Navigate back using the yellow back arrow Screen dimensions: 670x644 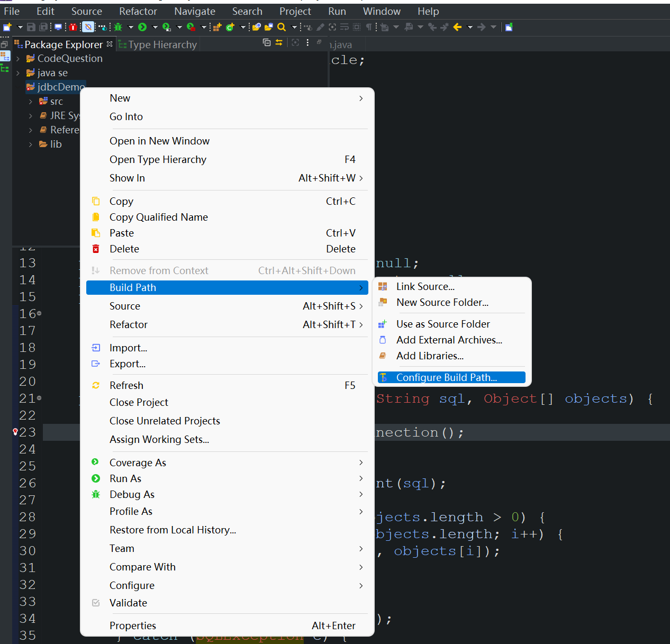pos(457,27)
